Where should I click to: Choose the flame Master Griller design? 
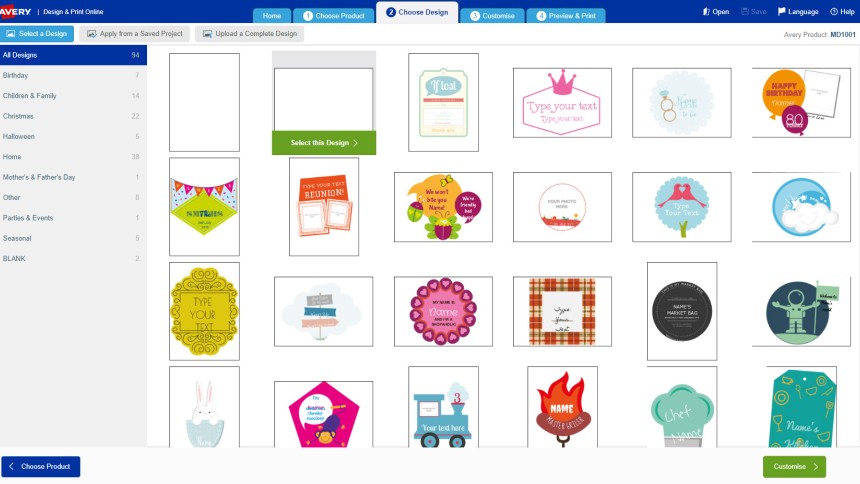[562, 407]
